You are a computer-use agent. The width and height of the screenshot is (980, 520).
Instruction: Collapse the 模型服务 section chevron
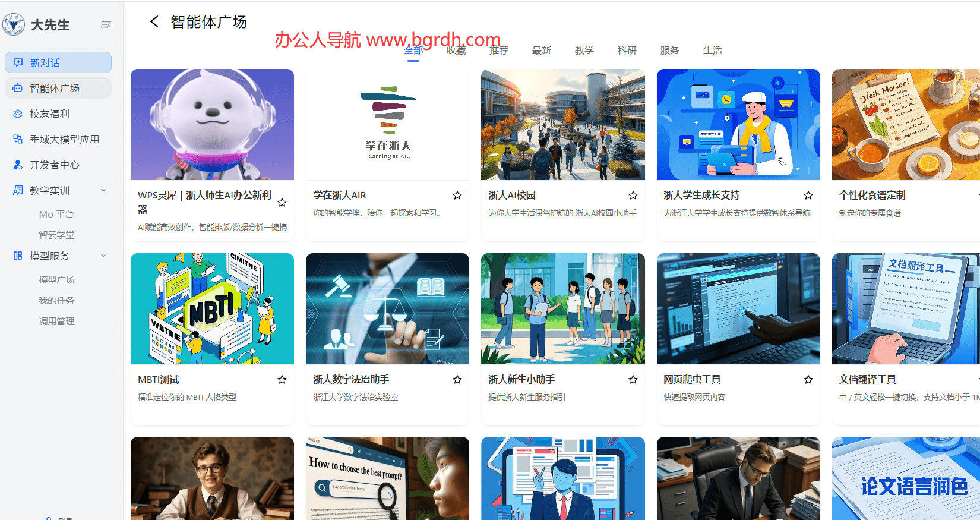click(103, 256)
